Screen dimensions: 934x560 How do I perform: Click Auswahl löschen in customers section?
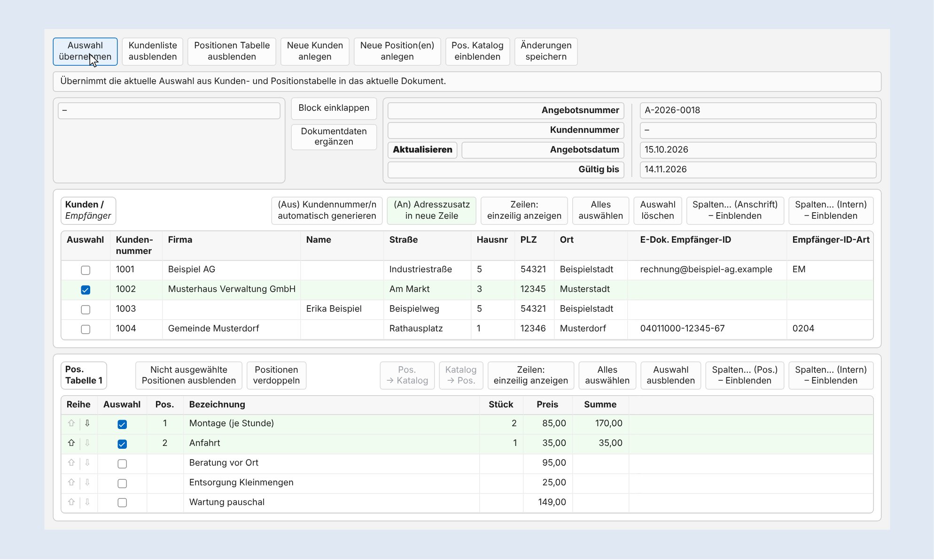coord(657,210)
